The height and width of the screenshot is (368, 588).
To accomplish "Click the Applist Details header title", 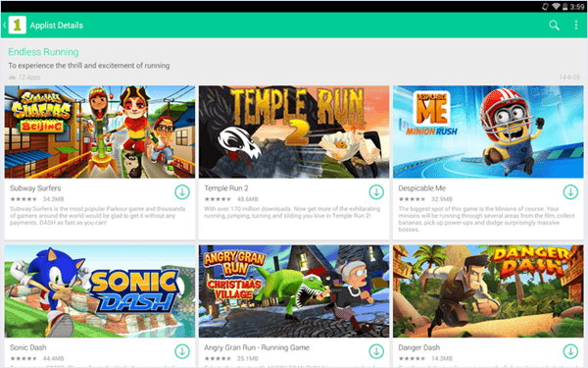I will [57, 26].
